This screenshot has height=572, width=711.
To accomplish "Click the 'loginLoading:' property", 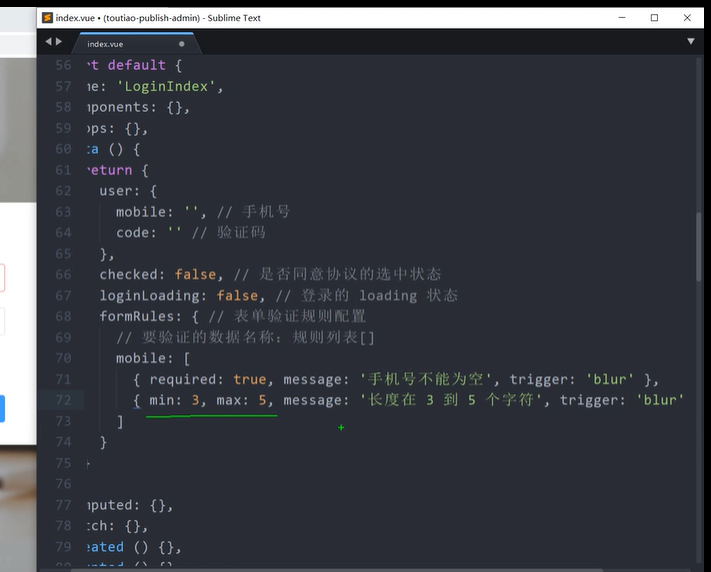I will coord(153,296).
